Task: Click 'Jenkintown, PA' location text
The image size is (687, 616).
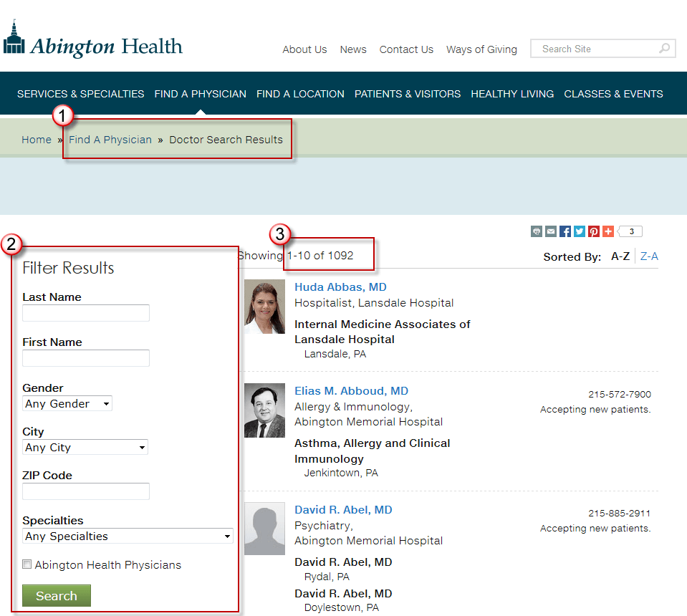Action: [x=341, y=473]
